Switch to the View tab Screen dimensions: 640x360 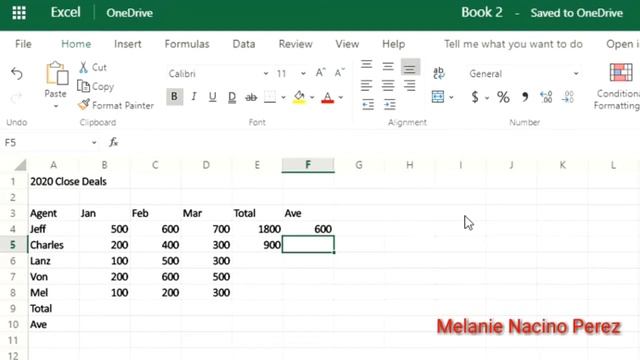tap(347, 44)
